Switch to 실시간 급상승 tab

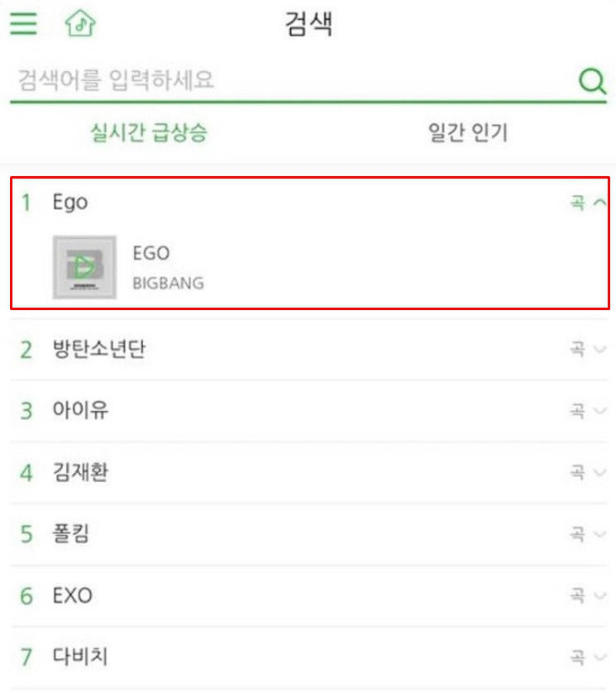149,132
